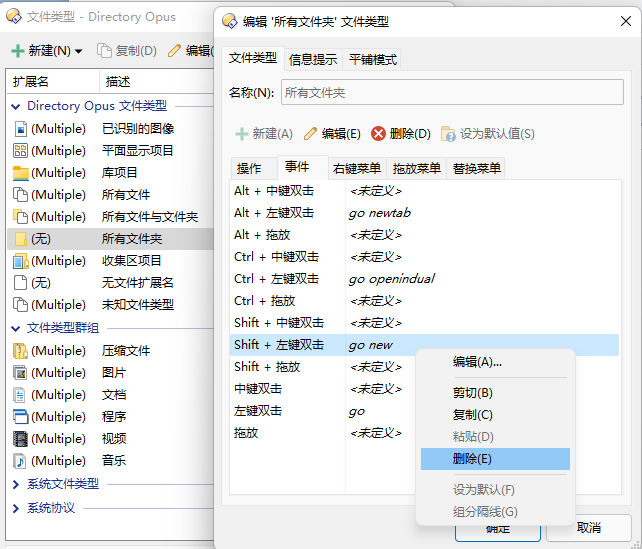Select the Alt + 中键双击 event row
The image size is (642, 549).
[424, 191]
